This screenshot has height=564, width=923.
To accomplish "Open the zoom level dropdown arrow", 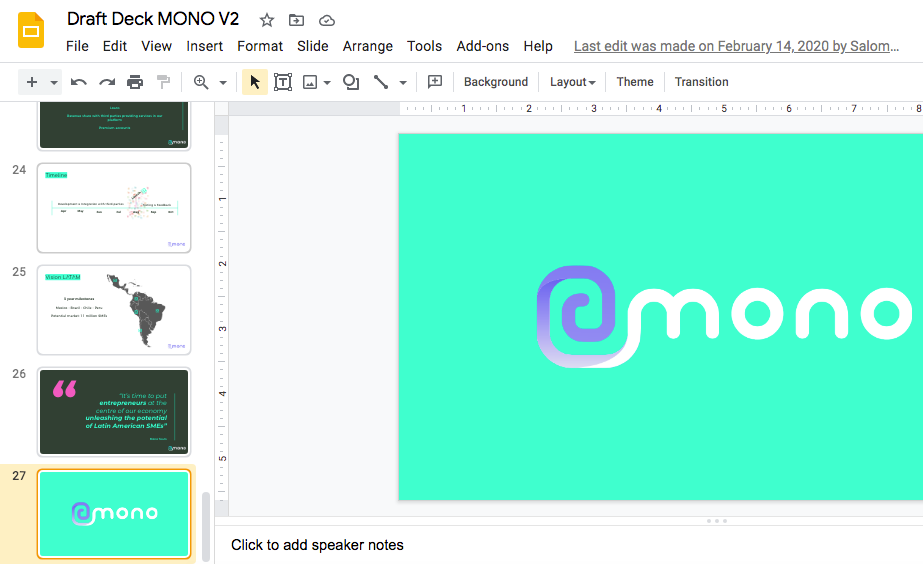I will (223, 82).
